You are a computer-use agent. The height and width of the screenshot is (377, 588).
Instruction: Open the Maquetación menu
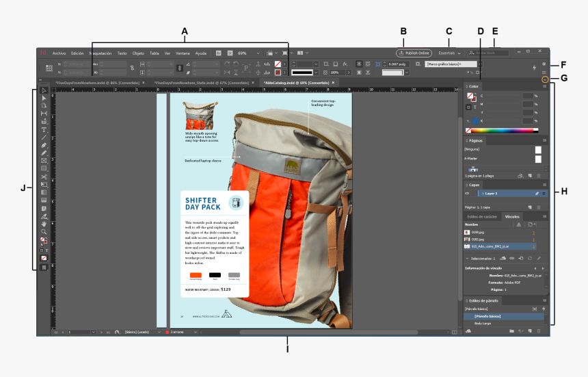coord(101,53)
